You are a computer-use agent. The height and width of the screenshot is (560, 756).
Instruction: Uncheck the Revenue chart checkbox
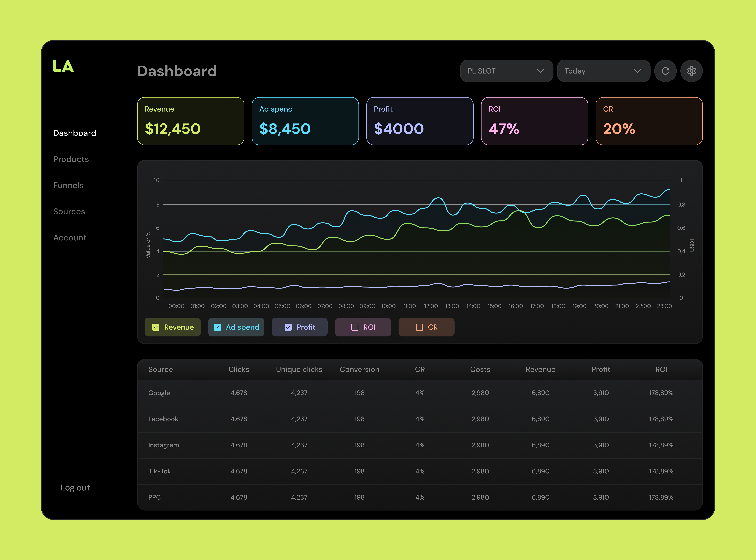(156, 327)
